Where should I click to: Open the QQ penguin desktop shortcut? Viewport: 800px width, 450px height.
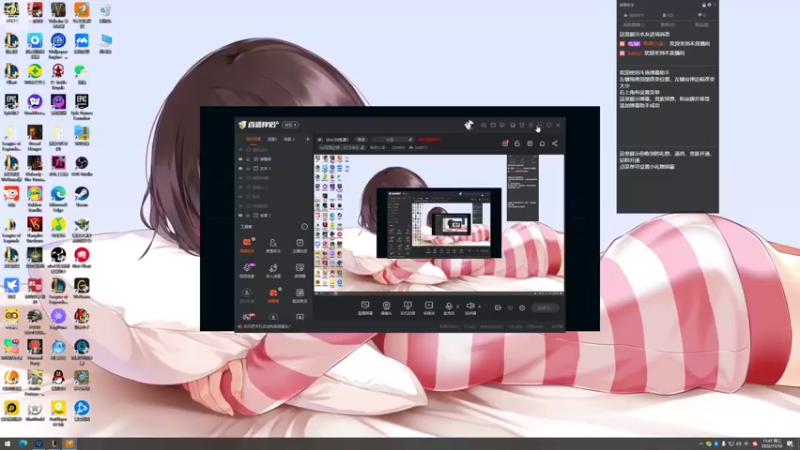pos(58,381)
